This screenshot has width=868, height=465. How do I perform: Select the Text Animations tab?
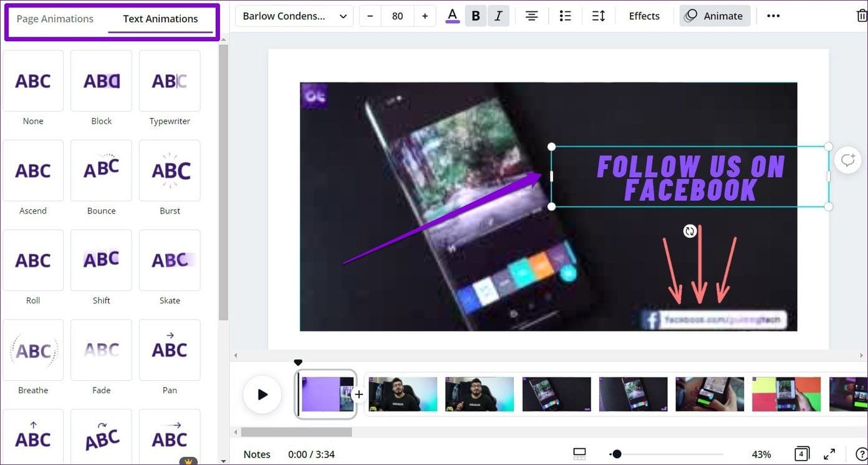(x=160, y=19)
